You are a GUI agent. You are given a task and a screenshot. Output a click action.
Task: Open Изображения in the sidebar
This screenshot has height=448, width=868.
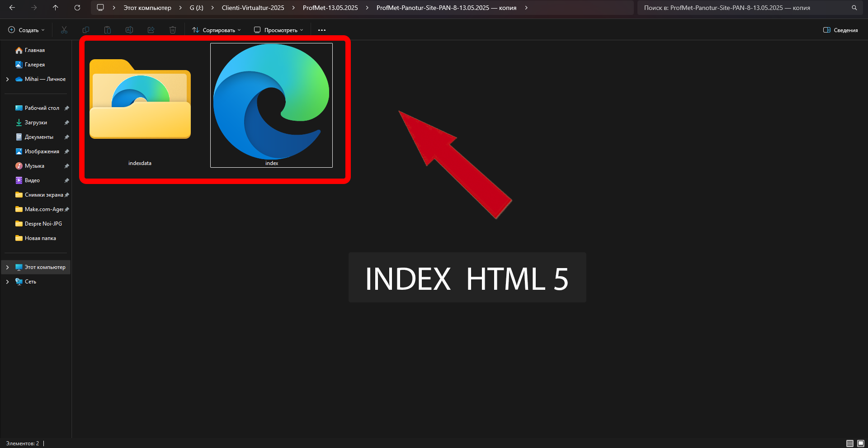click(38, 151)
